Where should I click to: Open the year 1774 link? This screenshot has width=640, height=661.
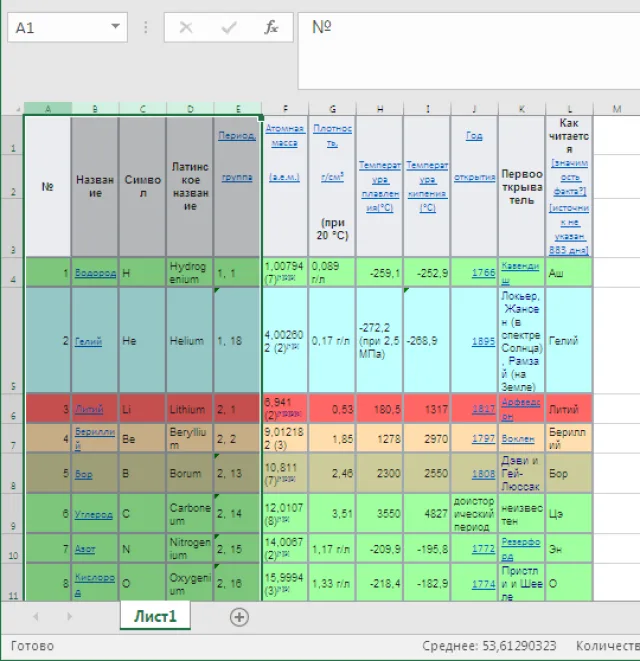(x=483, y=584)
